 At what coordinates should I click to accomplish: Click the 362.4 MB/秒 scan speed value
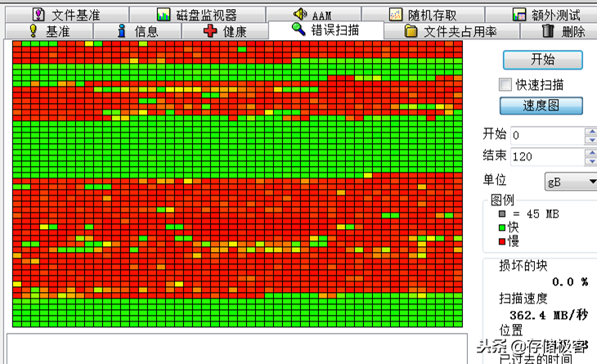pos(549,315)
